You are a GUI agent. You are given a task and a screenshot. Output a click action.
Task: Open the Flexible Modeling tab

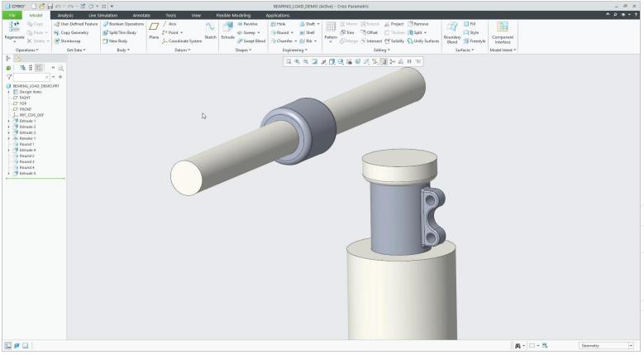pos(232,15)
